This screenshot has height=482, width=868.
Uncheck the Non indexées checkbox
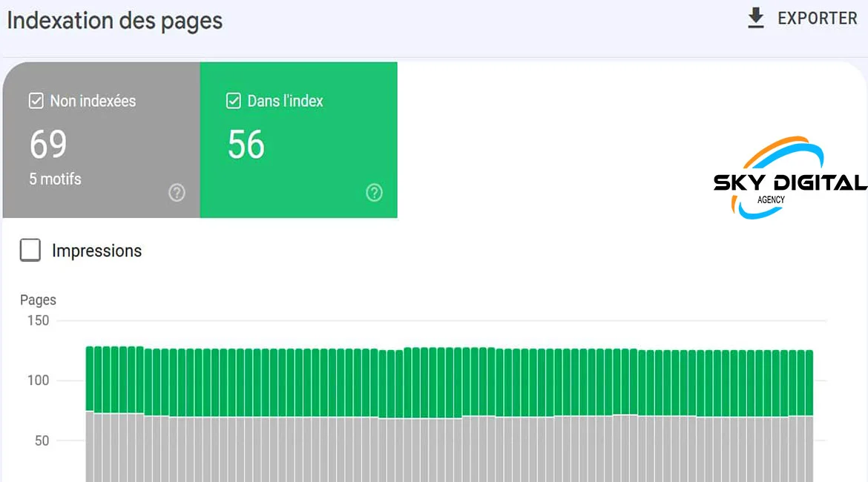pos(36,101)
